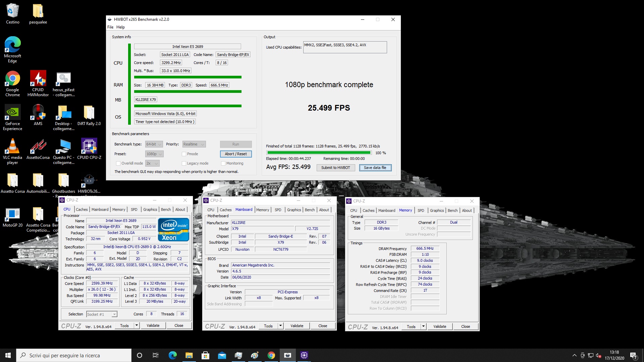Click Submit to HWBOT button

pyautogui.click(x=335, y=168)
